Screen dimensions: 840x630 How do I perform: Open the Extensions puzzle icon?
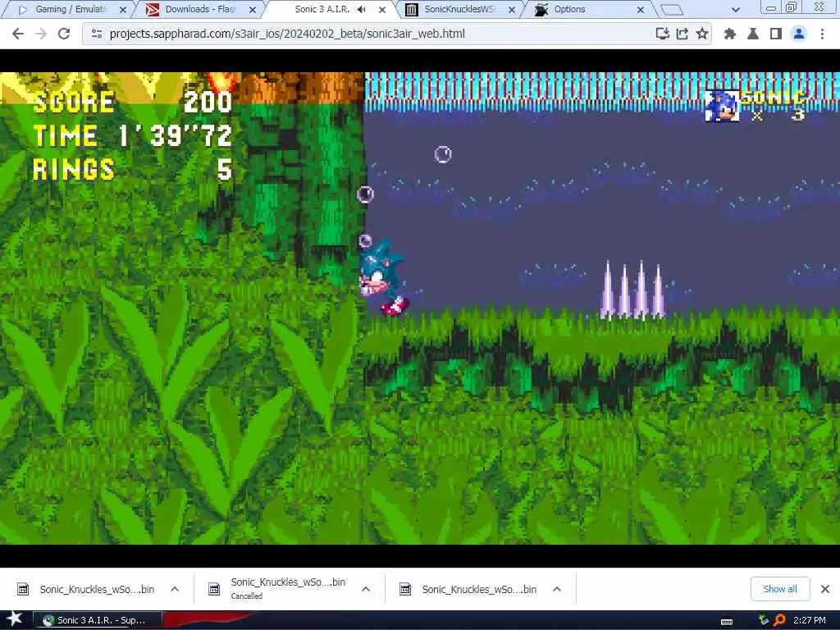click(x=729, y=34)
